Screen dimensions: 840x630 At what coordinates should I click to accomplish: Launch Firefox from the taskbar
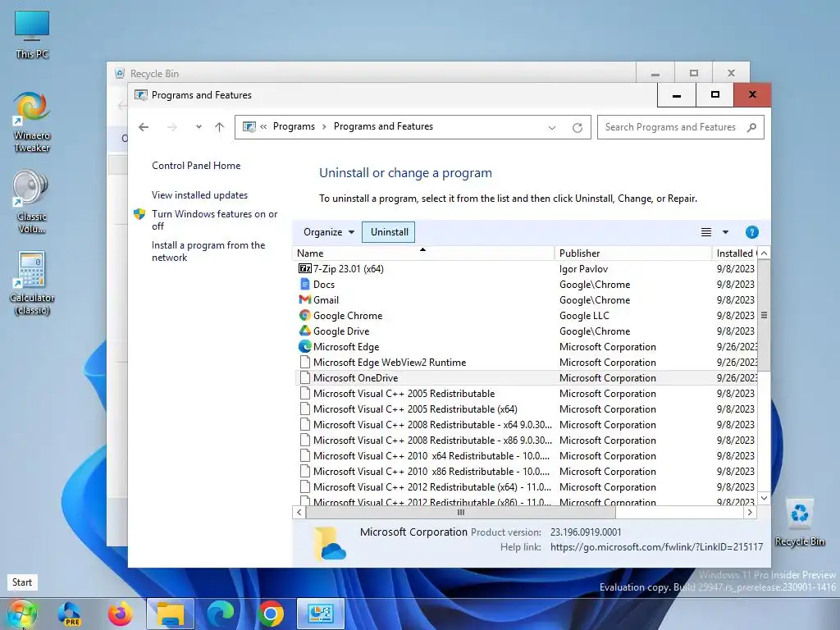point(120,614)
